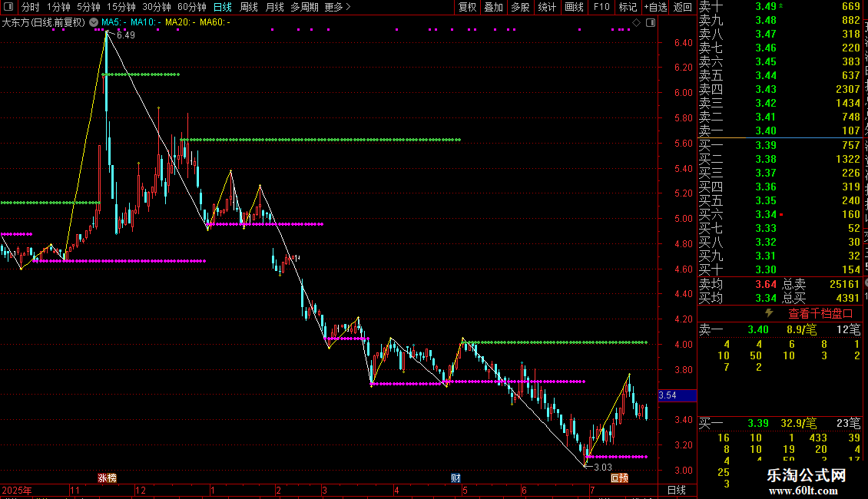868x499 pixels.
Task: Switch to 分时 intraday view
Action: [x=31, y=7]
